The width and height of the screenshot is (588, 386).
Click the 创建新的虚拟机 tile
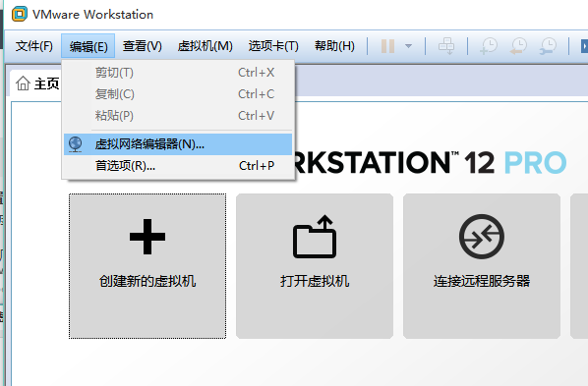point(147,266)
